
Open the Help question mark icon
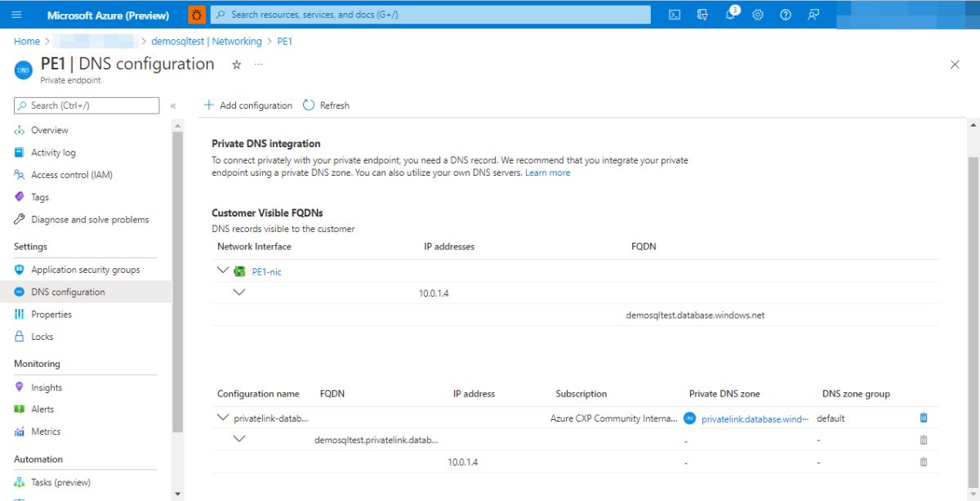pos(786,15)
